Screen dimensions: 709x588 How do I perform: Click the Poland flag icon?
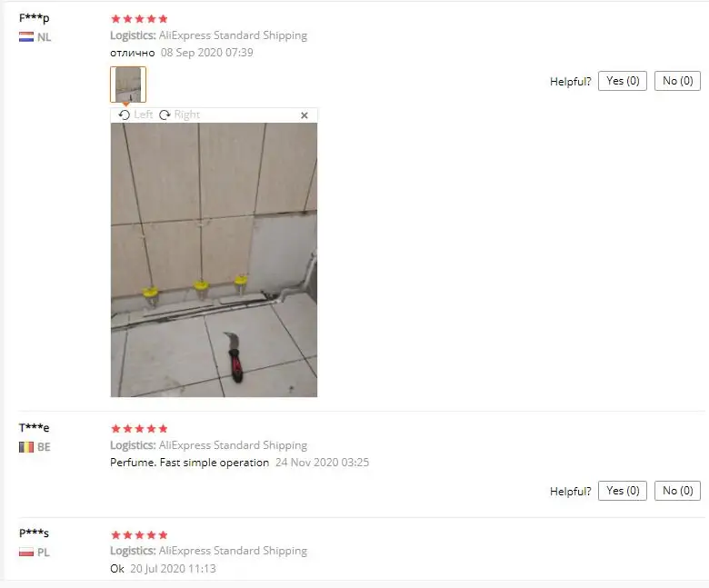tap(26, 553)
